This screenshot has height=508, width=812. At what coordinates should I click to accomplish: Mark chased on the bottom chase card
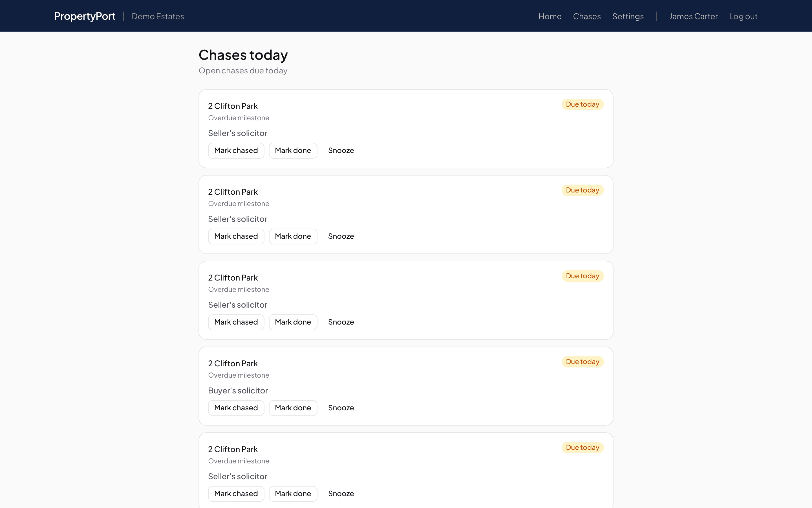point(236,493)
